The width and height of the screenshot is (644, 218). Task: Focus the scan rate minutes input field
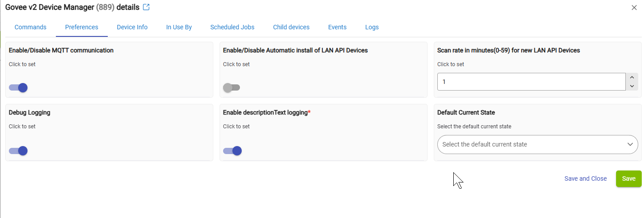pos(531,82)
